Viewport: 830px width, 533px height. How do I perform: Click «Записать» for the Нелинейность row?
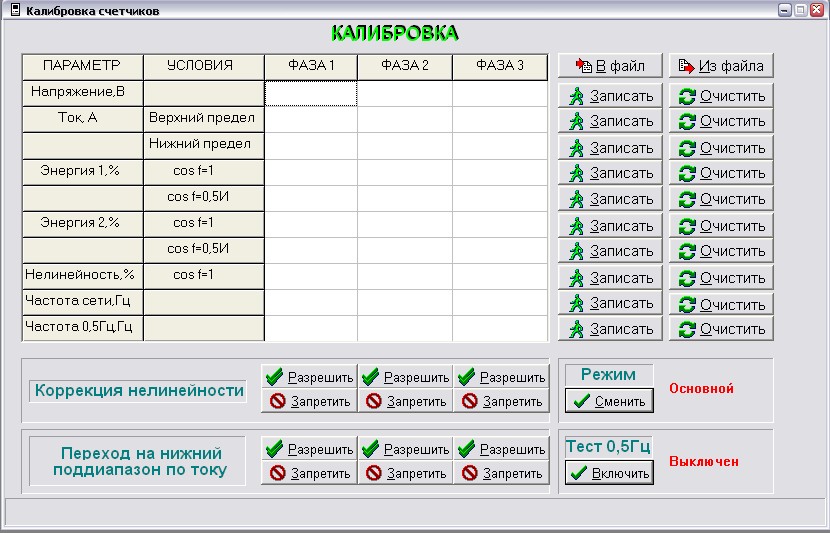[x=609, y=278]
